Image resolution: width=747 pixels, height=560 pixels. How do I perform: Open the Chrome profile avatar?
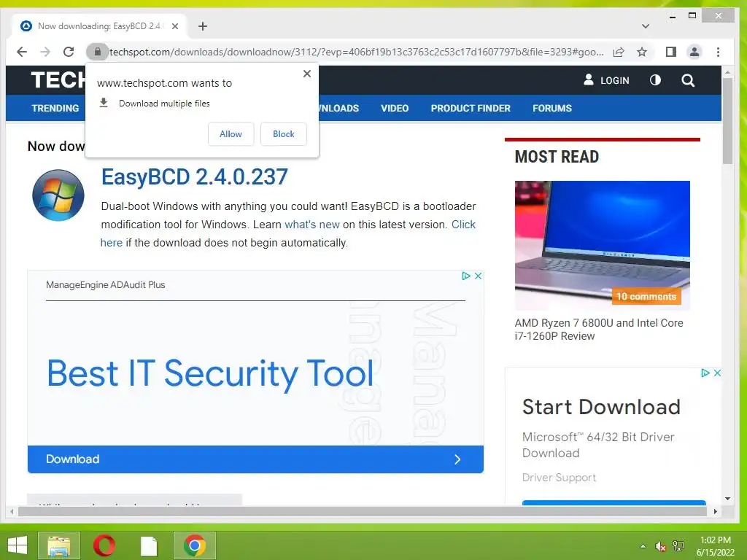(x=694, y=52)
